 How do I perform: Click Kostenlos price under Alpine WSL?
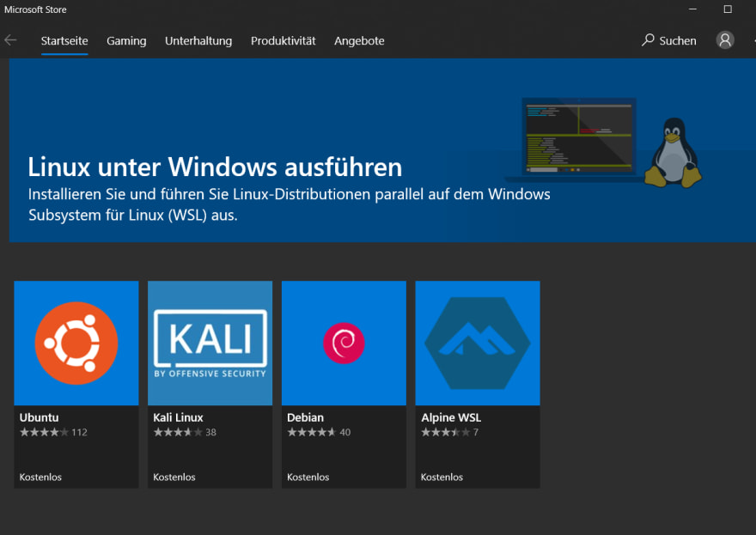point(442,477)
